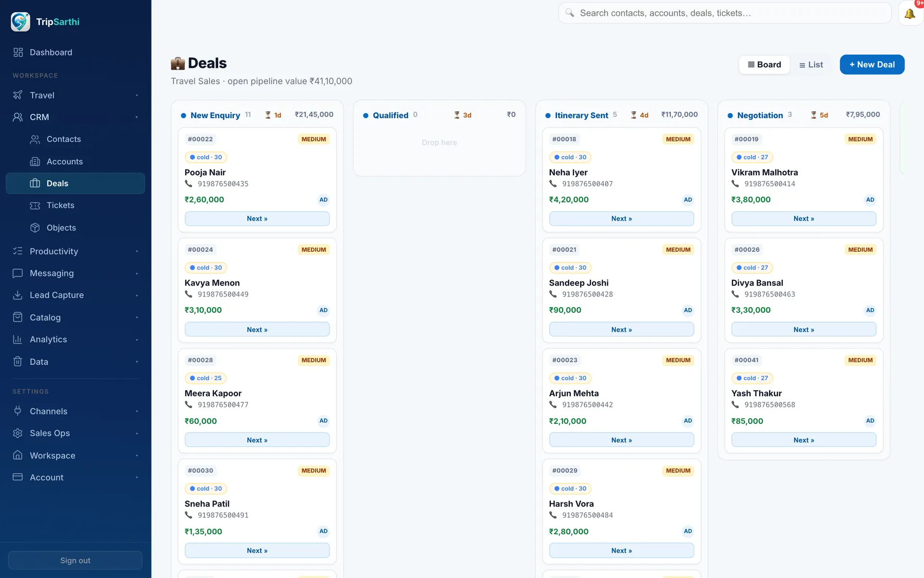Click AD avatar on Vikram Malhotra card

870,200
